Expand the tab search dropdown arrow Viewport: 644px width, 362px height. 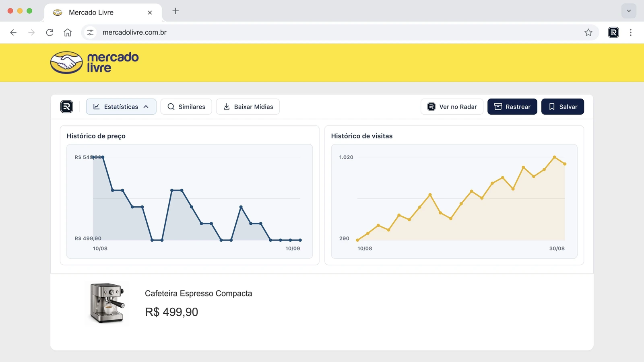tap(629, 11)
